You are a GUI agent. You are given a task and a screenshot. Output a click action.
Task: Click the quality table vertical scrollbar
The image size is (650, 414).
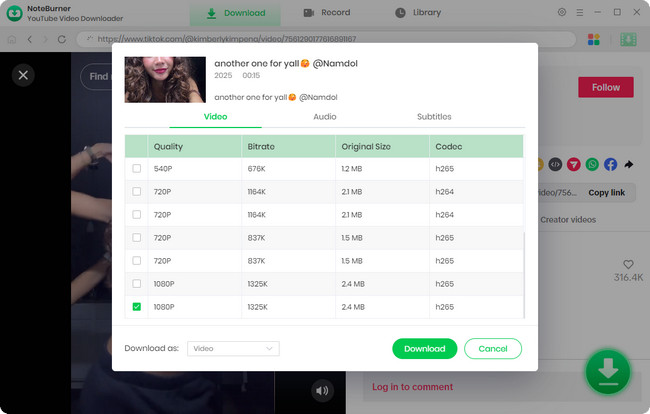(524, 274)
